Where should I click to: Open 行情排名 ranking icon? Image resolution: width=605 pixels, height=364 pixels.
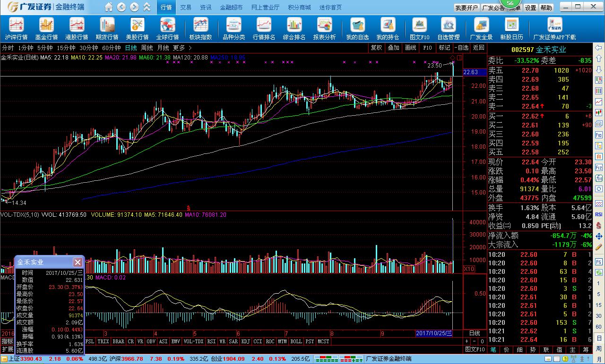264,29
